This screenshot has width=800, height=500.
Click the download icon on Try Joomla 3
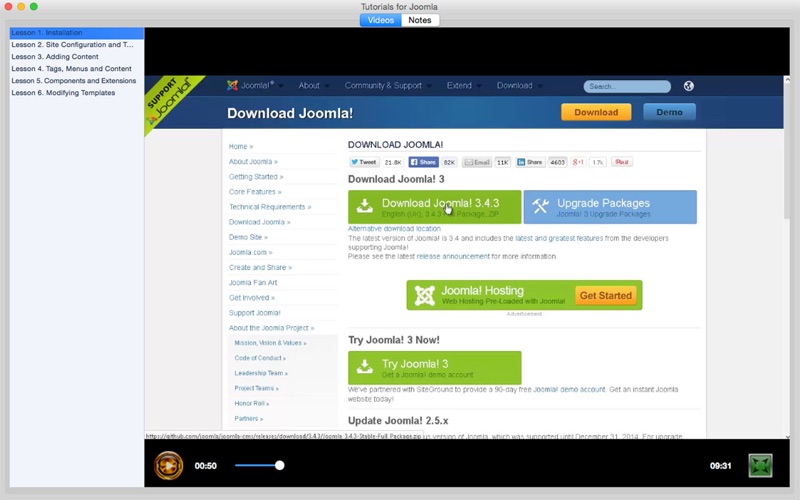pos(364,367)
